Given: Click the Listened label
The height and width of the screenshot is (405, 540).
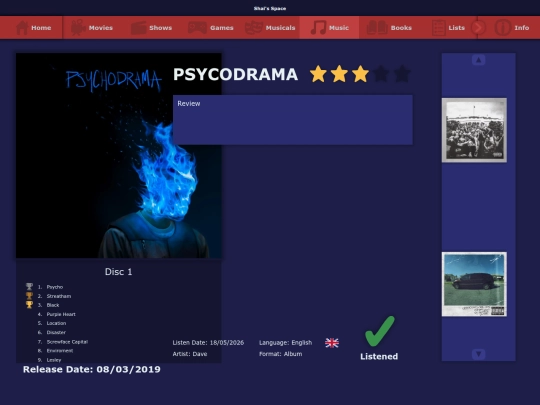Looking at the screenshot, I should pyautogui.click(x=379, y=356).
